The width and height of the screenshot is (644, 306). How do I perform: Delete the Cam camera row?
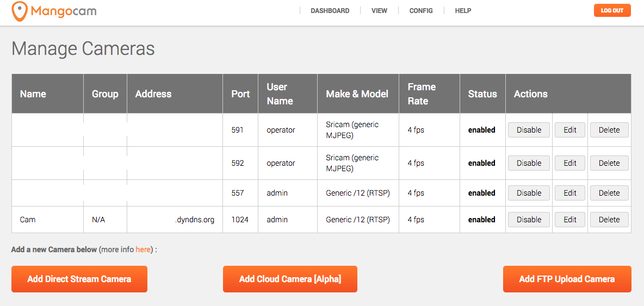click(x=609, y=220)
